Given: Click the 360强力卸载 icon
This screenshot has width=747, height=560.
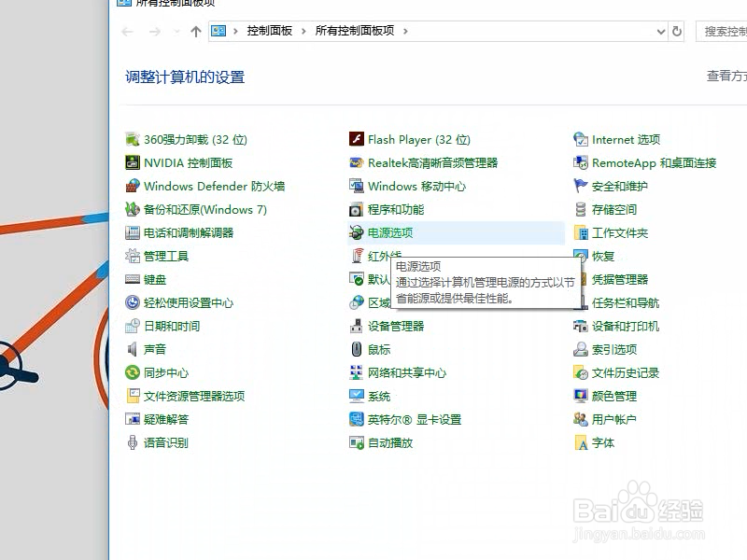Looking at the screenshot, I should [x=132, y=139].
